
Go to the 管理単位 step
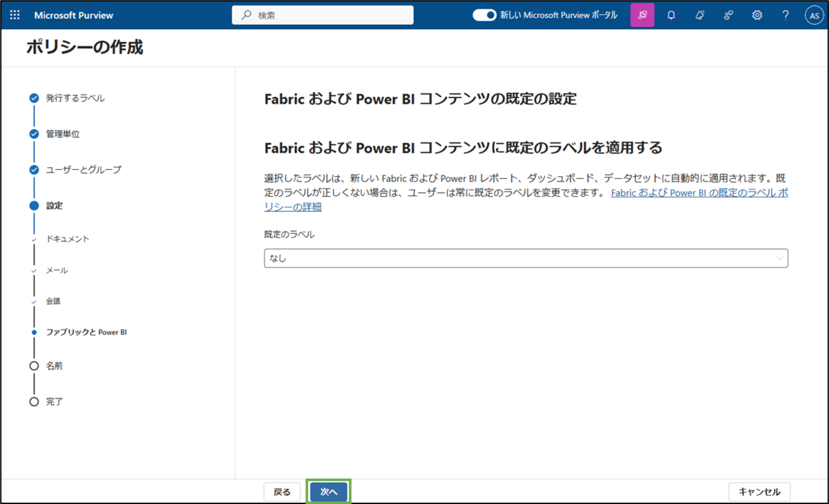click(63, 134)
